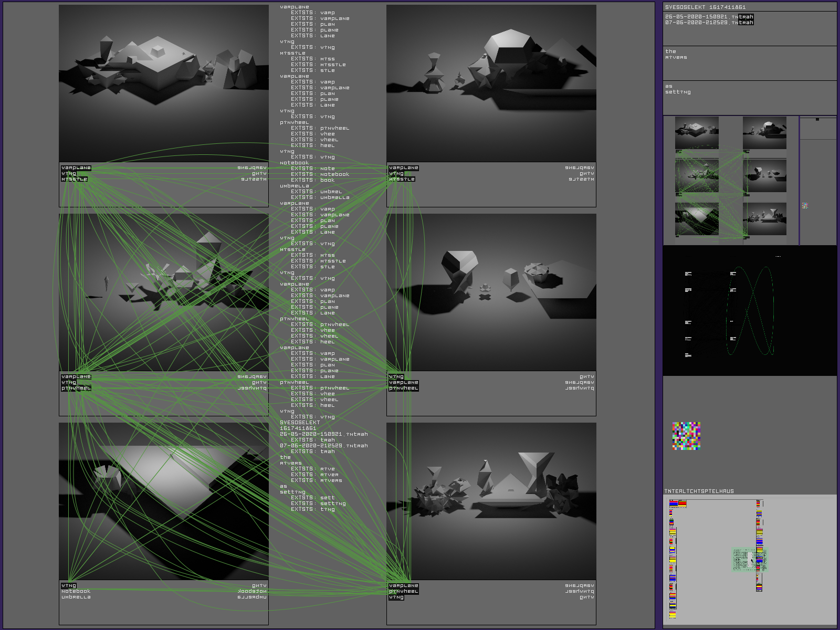Click the 'as setting' text panel
This screenshot has width=840, height=630.
(749, 98)
